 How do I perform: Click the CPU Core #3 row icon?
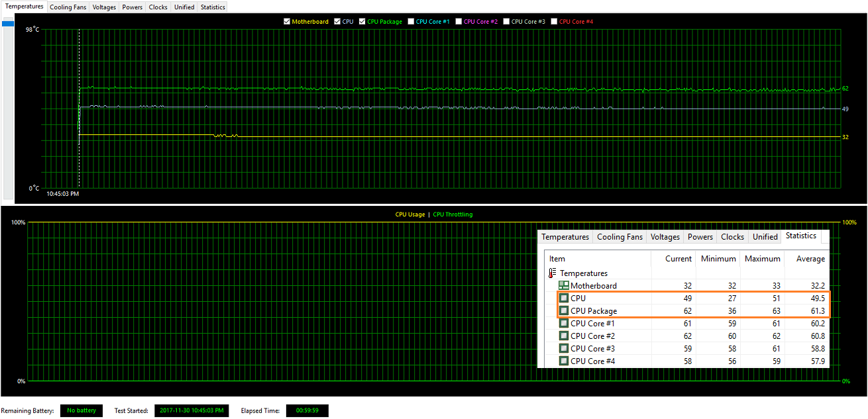coord(564,349)
